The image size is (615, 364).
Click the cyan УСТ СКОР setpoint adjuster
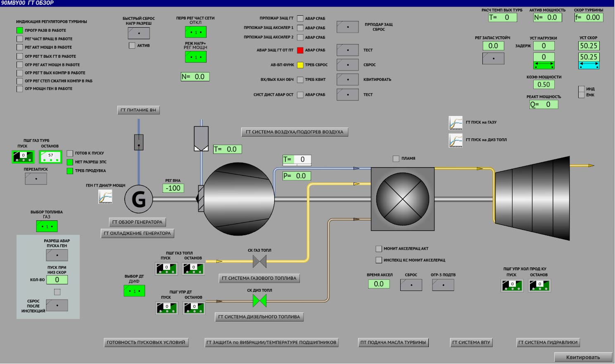(589, 65)
